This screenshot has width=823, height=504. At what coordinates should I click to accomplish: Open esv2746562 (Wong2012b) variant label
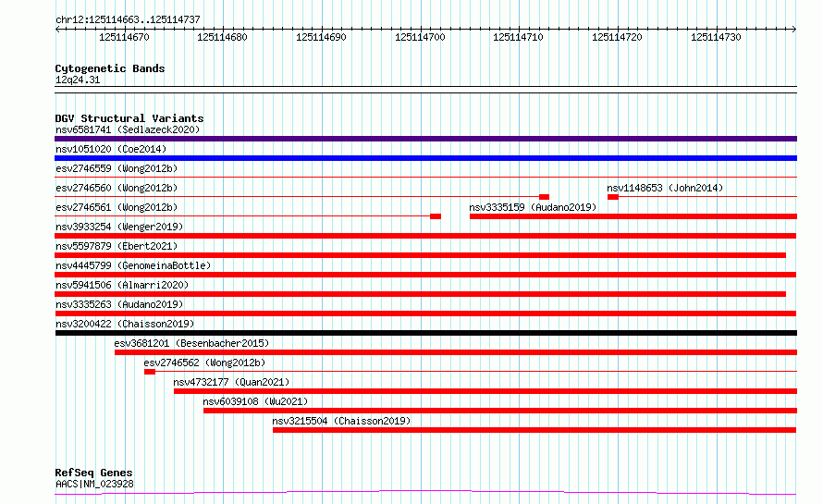tap(204, 363)
